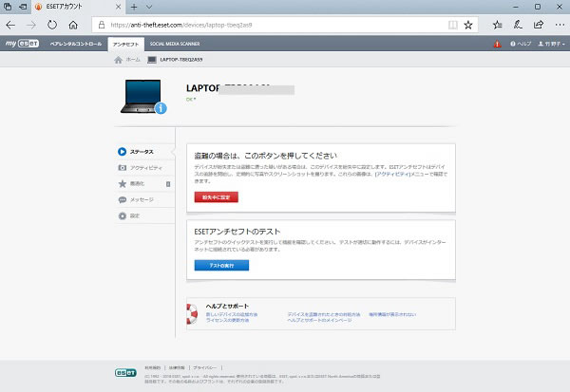Follow the [アクティビティ] link in description

point(392,174)
